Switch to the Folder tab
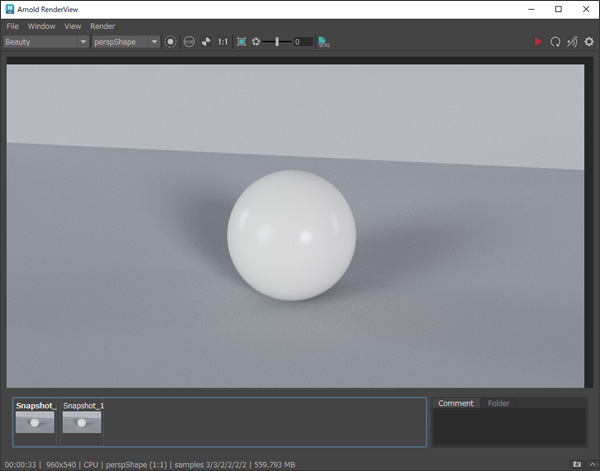Viewport: 600px width, 471px height. tap(498, 403)
